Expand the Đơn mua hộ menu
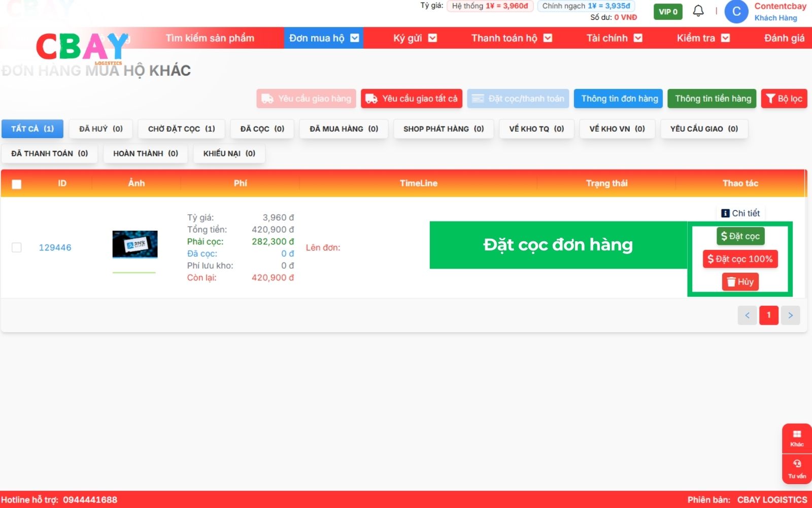This screenshot has width=812, height=508. [x=324, y=38]
